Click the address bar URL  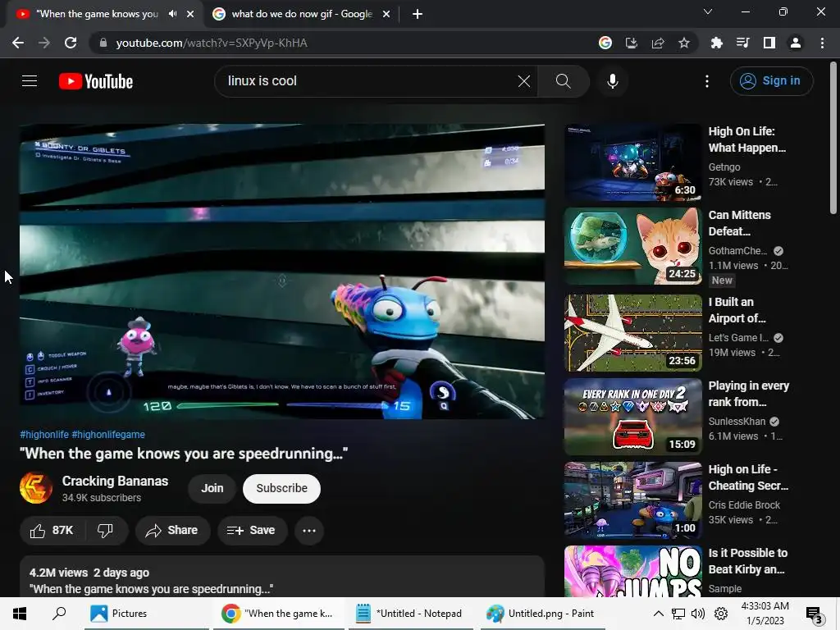(212, 43)
